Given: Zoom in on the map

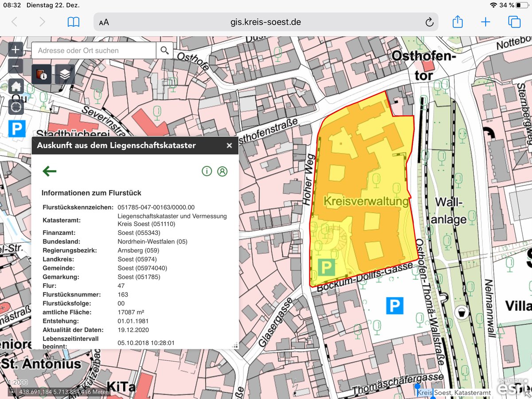Looking at the screenshot, I should coord(16,50).
